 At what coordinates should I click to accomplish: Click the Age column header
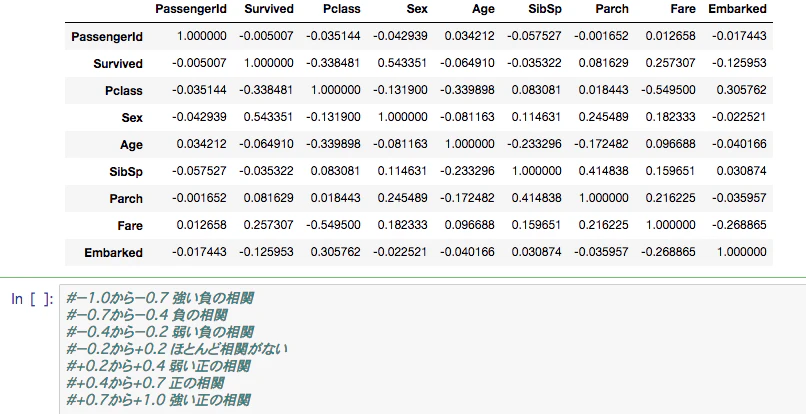[484, 9]
